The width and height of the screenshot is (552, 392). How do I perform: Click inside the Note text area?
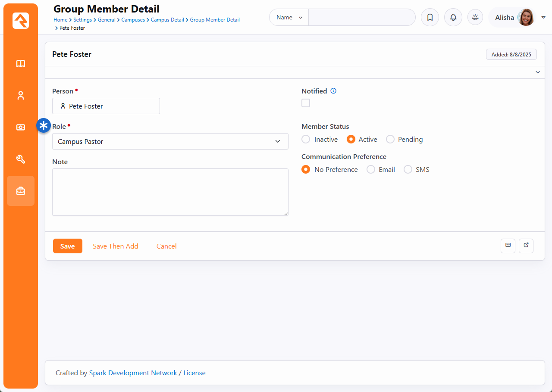point(170,192)
